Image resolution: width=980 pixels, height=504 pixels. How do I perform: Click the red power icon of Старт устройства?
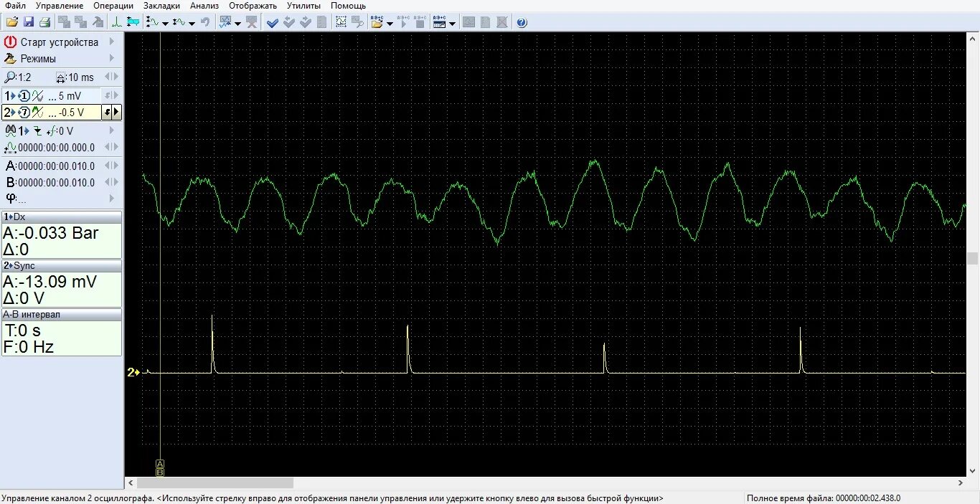(10, 42)
